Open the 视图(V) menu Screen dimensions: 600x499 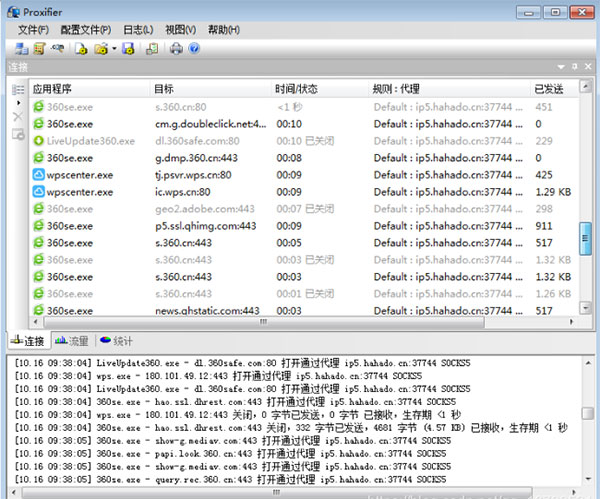click(x=180, y=30)
